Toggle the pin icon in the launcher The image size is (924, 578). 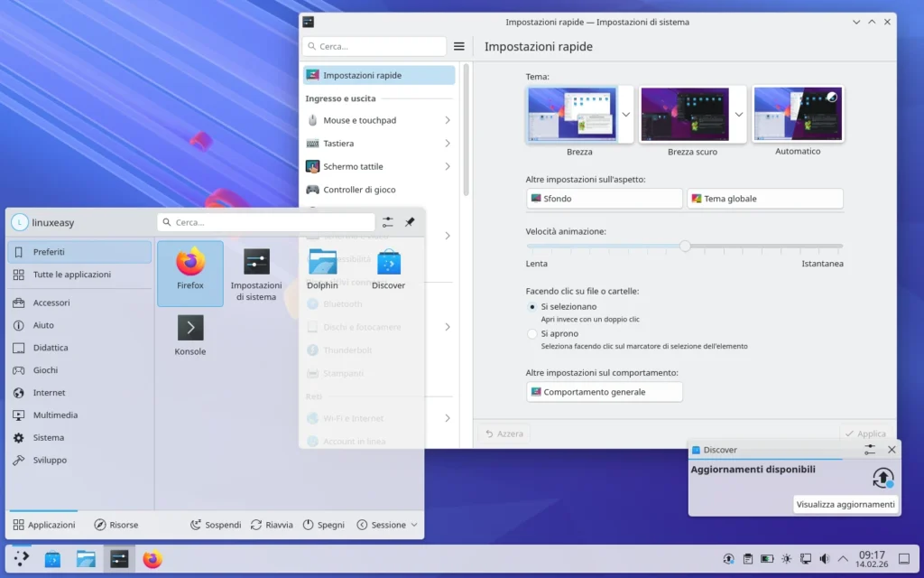click(x=411, y=221)
